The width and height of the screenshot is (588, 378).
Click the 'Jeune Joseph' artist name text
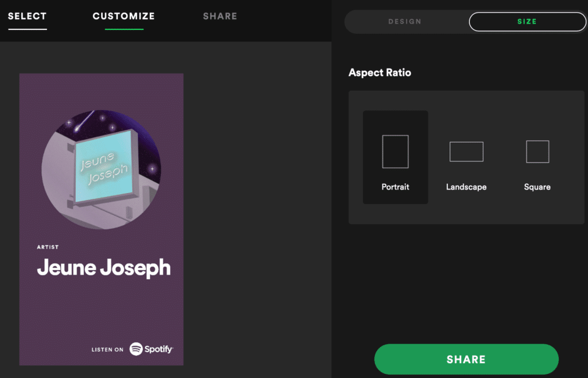coord(104,268)
